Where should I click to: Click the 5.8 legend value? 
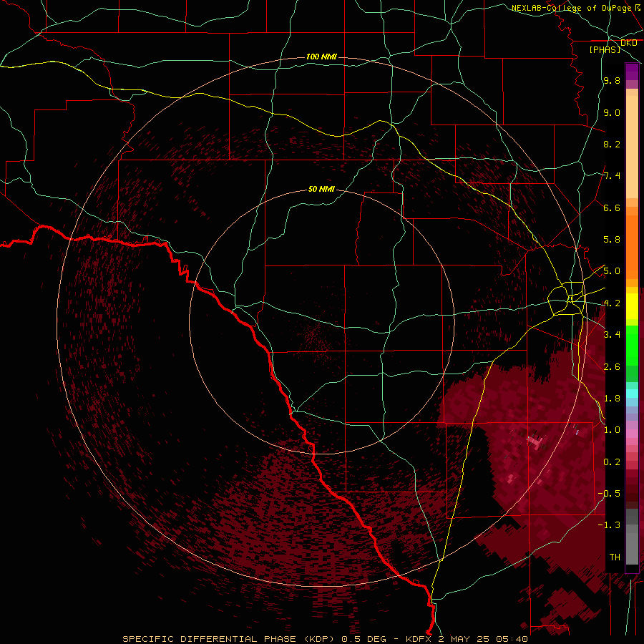612,240
